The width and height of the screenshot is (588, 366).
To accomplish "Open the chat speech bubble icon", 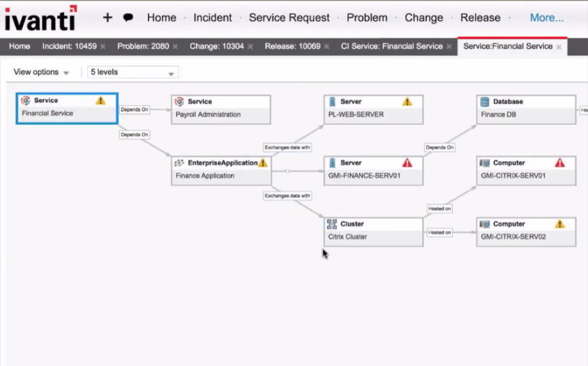I will click(128, 18).
